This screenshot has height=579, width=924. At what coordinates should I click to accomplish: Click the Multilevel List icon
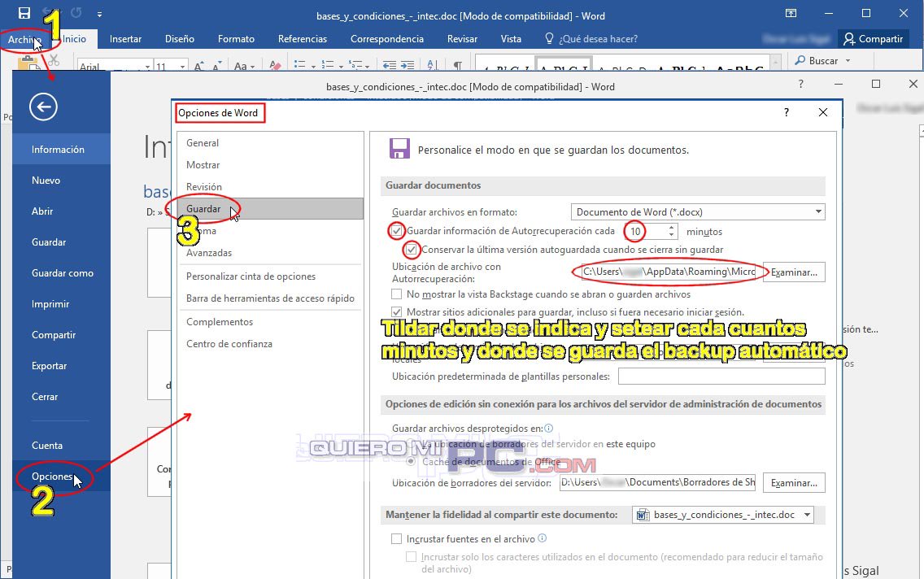(x=355, y=65)
